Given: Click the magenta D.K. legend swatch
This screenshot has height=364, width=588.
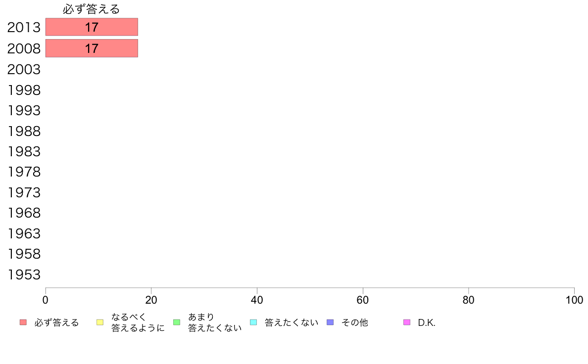Looking at the screenshot, I should pos(407,322).
